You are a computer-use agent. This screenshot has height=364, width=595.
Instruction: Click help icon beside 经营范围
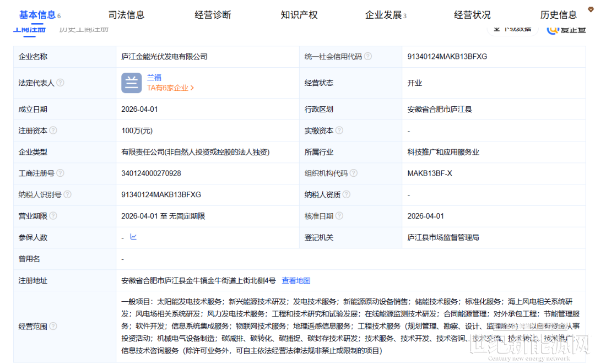[53, 326]
